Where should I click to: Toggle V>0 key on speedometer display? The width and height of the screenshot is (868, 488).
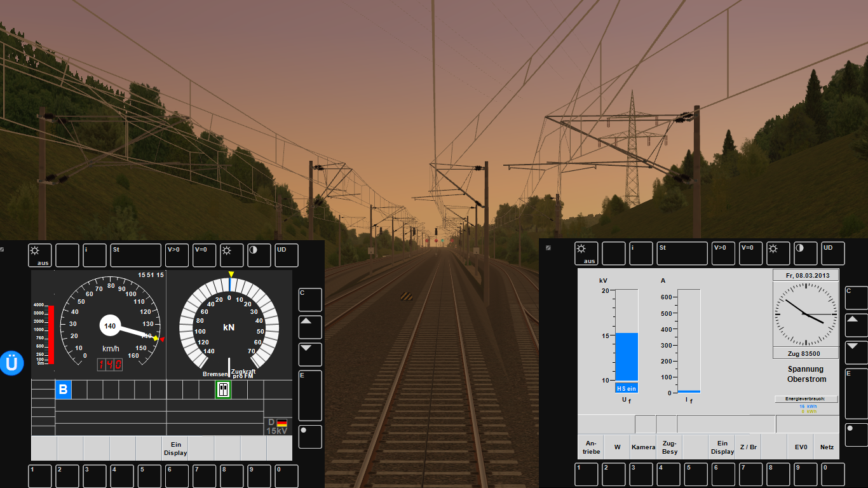click(x=177, y=255)
